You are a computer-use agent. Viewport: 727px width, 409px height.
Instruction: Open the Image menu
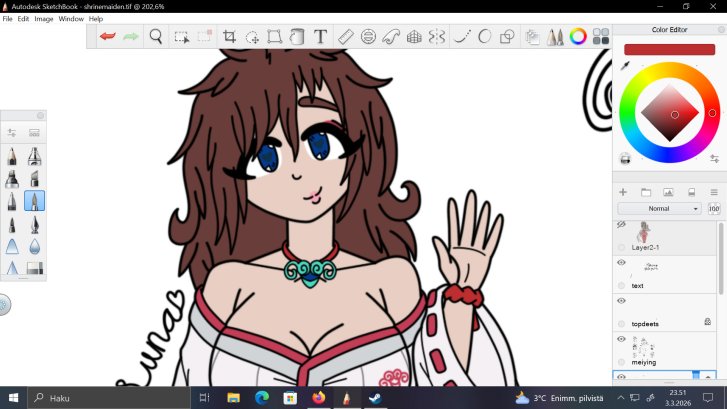tap(44, 19)
